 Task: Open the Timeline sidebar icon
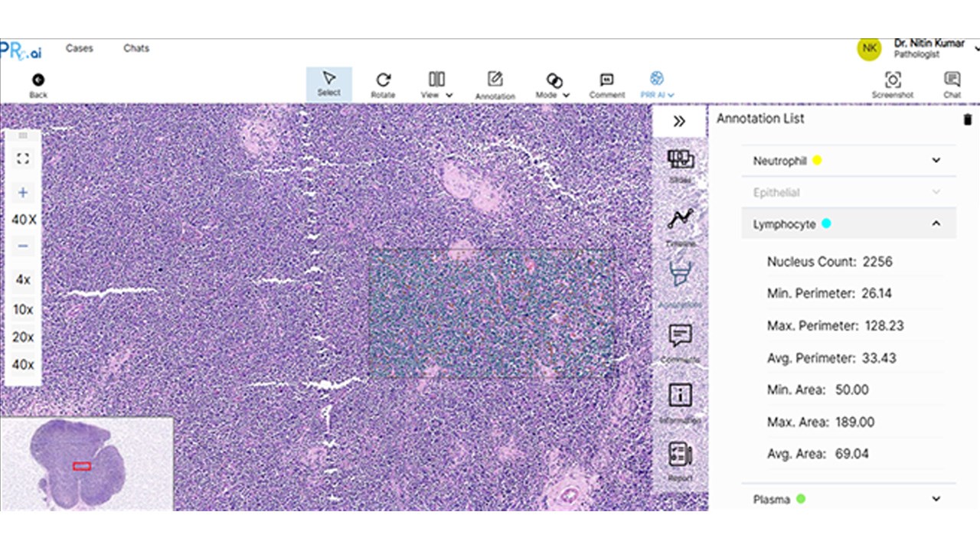click(680, 226)
